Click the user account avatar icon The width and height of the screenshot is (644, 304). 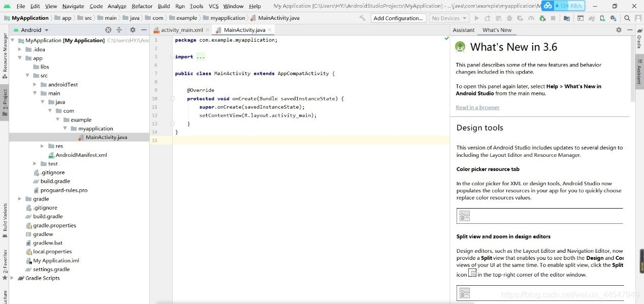coord(638,18)
